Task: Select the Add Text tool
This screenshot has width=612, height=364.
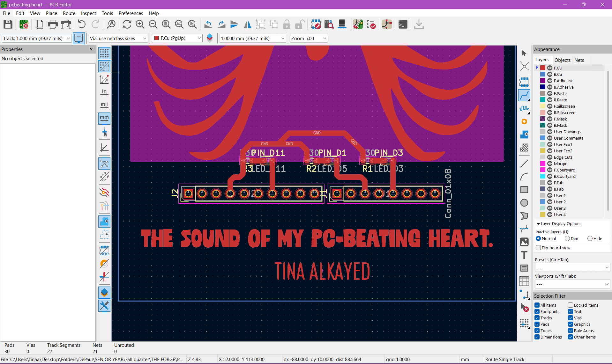Action: 524,255
